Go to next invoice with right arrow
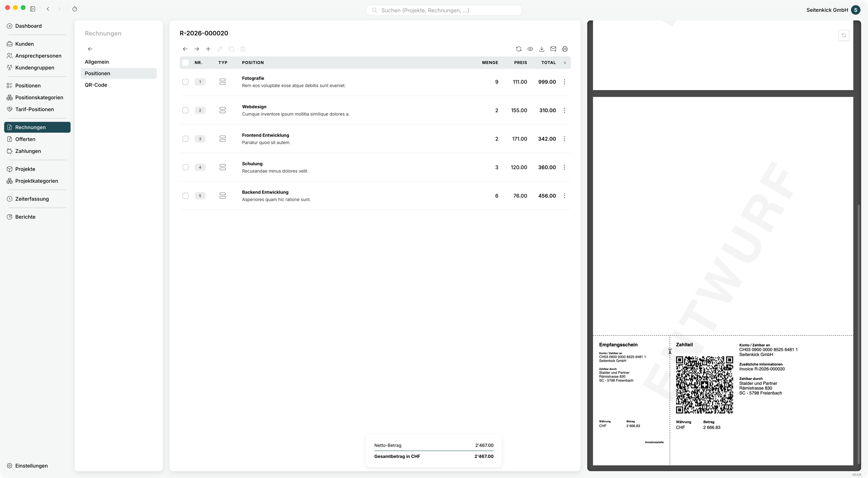The width and height of the screenshot is (868, 478). 197,49
